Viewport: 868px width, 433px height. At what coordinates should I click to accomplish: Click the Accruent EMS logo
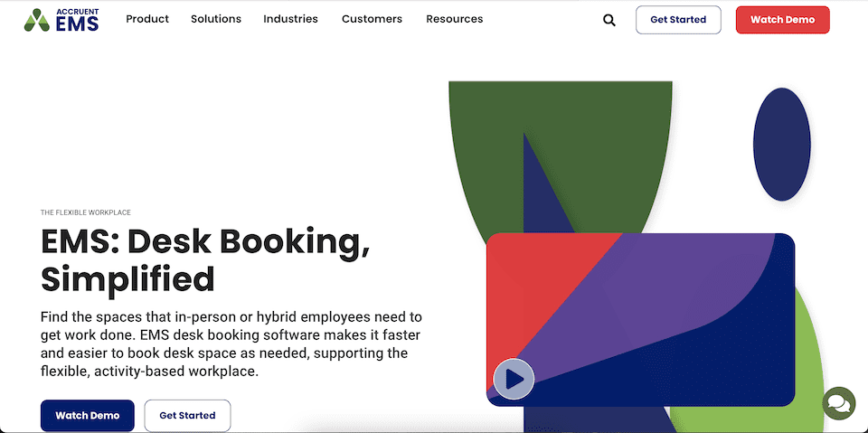[x=61, y=19]
